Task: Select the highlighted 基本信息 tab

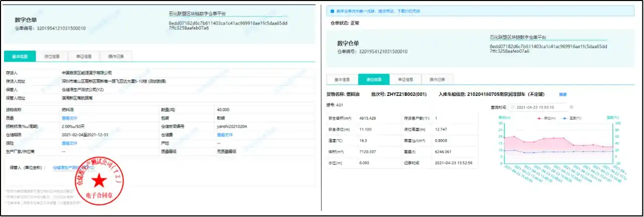Action: click(19, 56)
